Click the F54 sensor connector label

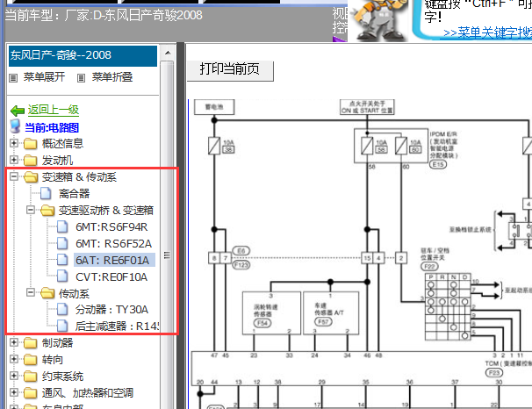pyautogui.click(x=262, y=323)
